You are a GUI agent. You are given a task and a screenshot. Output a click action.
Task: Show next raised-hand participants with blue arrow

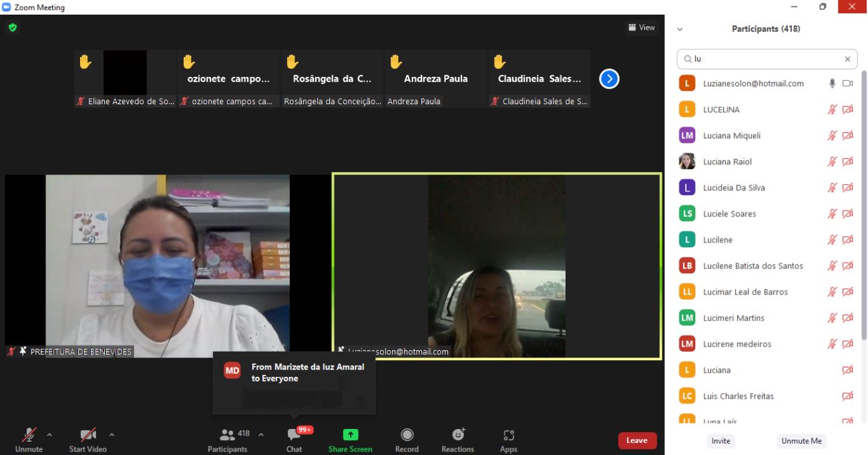point(609,79)
